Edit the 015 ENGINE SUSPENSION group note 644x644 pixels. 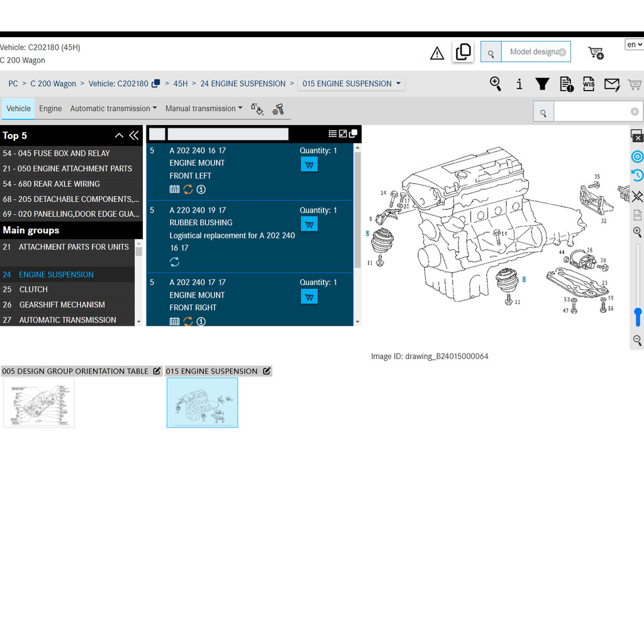267,371
